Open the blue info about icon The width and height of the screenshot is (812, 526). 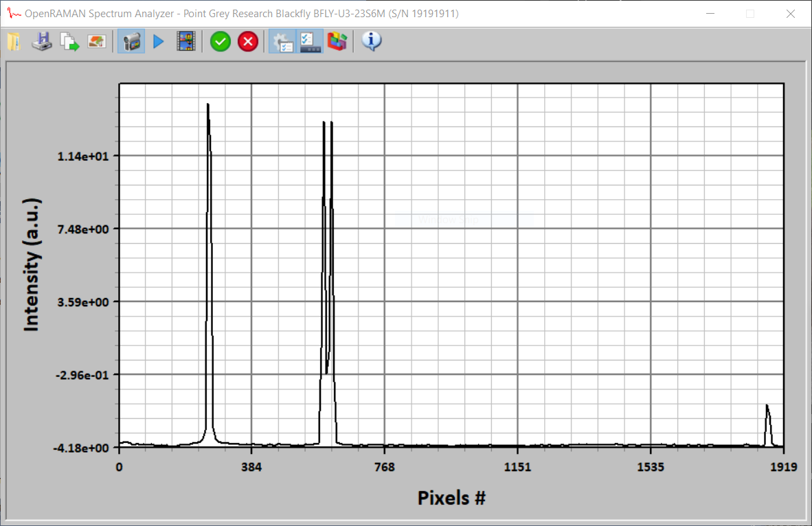(x=372, y=42)
